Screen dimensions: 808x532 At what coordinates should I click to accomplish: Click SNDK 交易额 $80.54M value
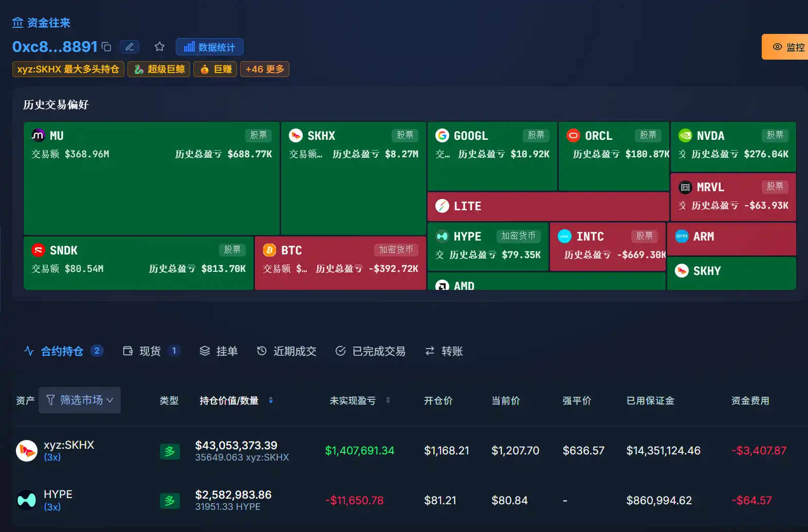pyautogui.click(x=84, y=269)
